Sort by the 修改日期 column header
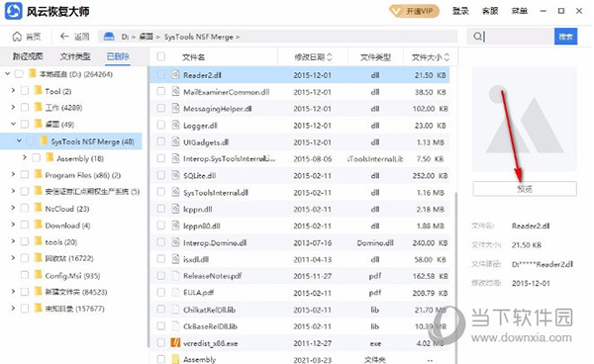 coord(313,57)
